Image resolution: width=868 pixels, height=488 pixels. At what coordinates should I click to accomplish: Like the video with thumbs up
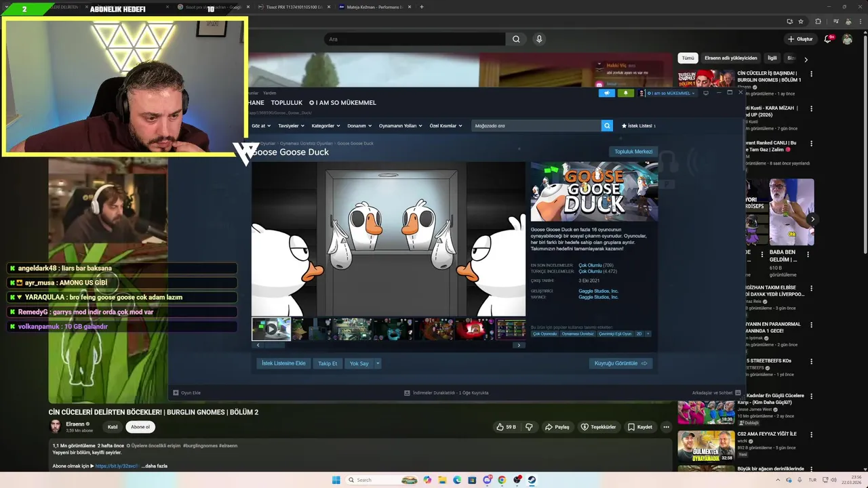point(506,427)
